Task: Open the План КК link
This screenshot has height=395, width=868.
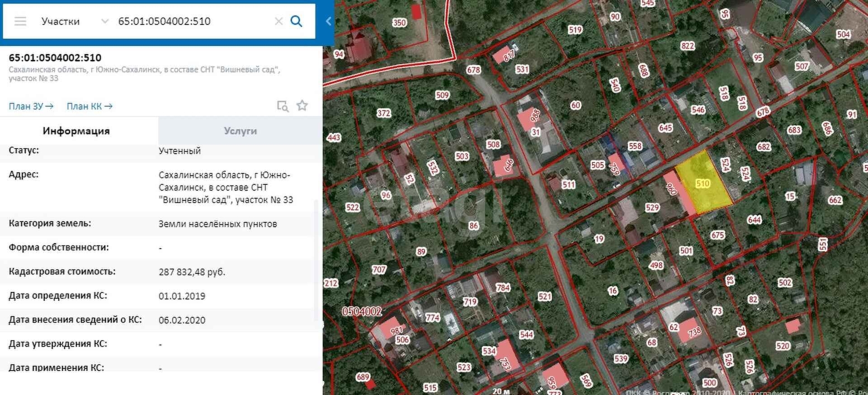Action: (x=89, y=106)
